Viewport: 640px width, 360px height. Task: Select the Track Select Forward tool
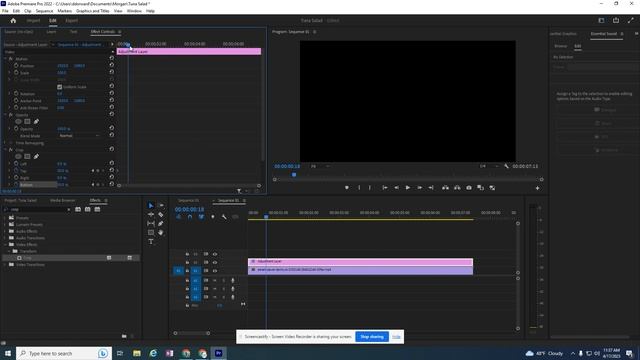[x=161, y=205]
